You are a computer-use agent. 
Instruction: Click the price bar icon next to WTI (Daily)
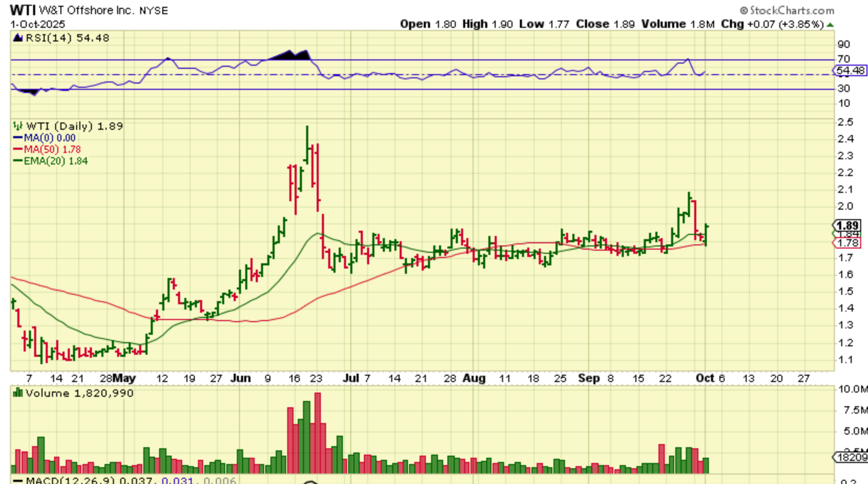(x=18, y=126)
